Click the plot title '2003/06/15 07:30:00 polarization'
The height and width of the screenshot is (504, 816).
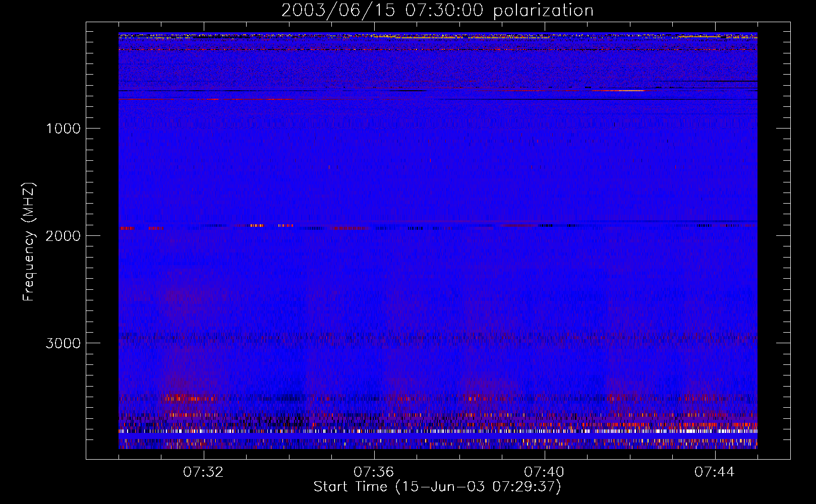point(437,11)
